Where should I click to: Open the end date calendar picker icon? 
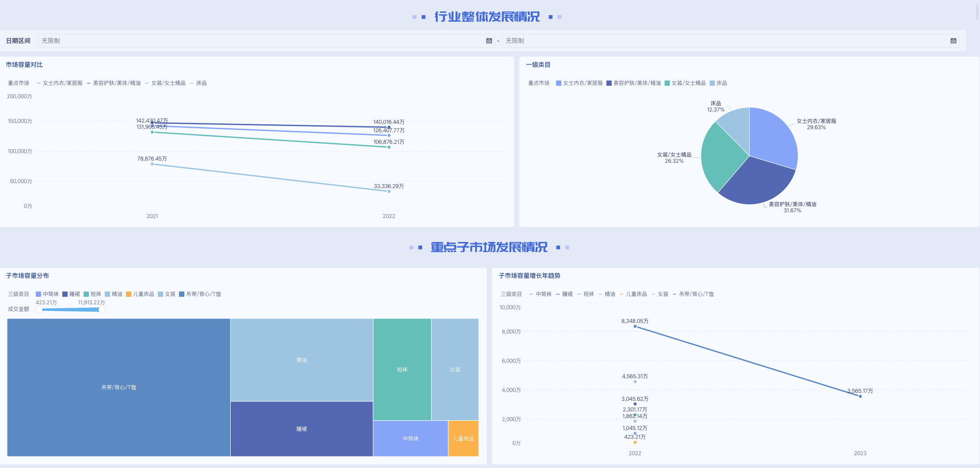[x=953, y=41]
